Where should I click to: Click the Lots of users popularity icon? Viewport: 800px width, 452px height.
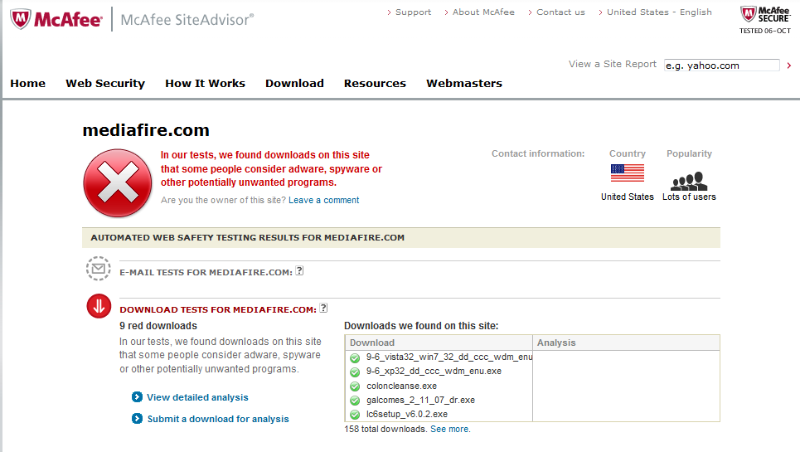pos(688,179)
